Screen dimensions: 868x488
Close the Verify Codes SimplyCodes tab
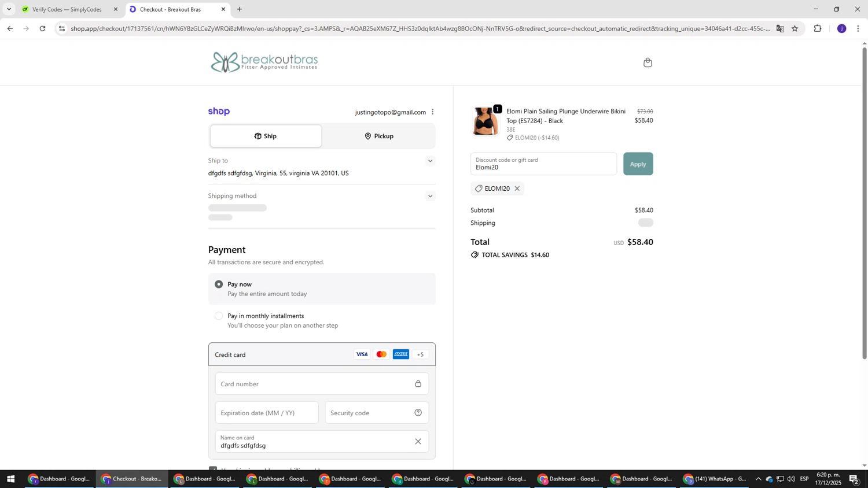[x=116, y=9]
